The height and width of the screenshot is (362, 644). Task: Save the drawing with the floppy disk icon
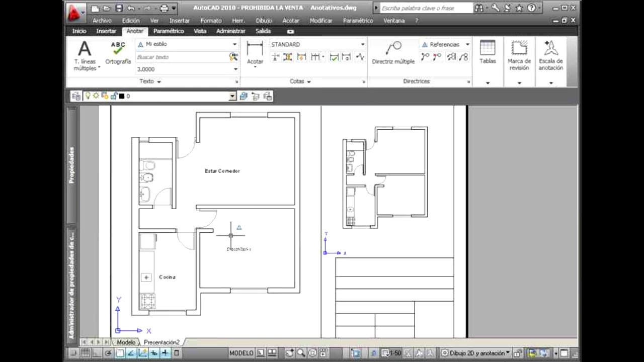[x=119, y=9]
